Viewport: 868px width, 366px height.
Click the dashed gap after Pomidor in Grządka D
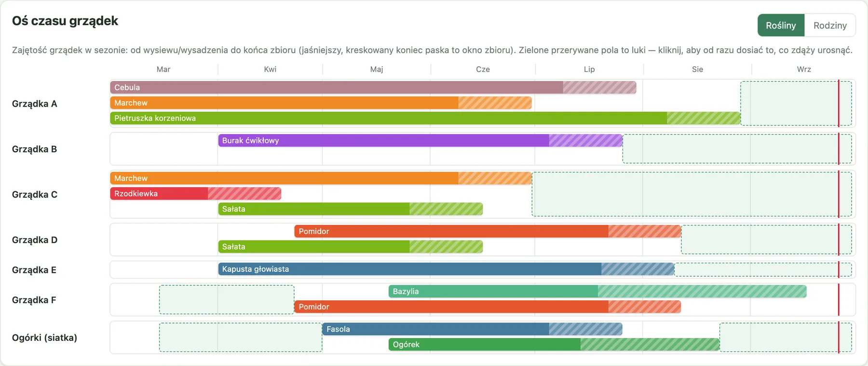[x=766, y=239]
